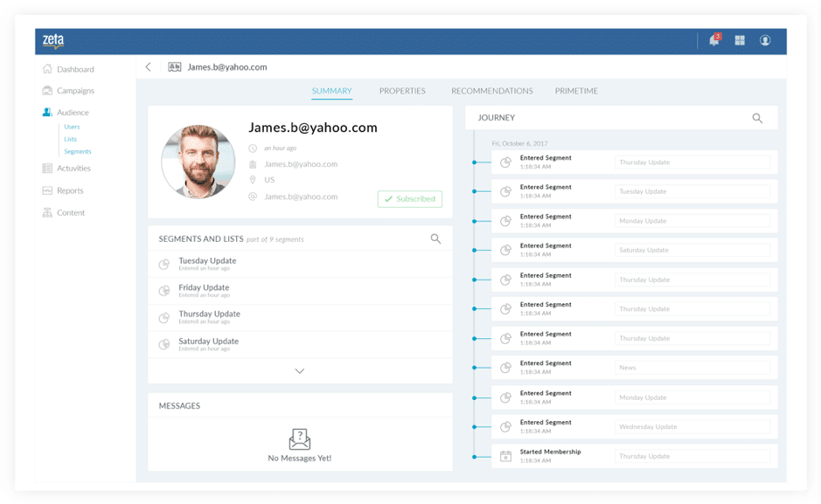This screenshot has height=504, width=821.
Task: Click the Reports chart icon
Action: tap(47, 190)
